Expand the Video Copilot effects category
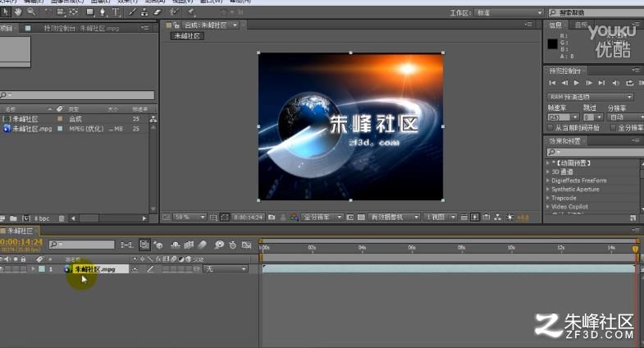Image resolution: width=644 pixels, height=348 pixels. (x=548, y=206)
